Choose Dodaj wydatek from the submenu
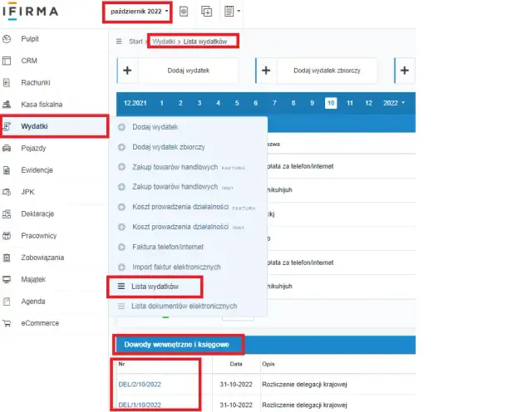 tap(155, 127)
